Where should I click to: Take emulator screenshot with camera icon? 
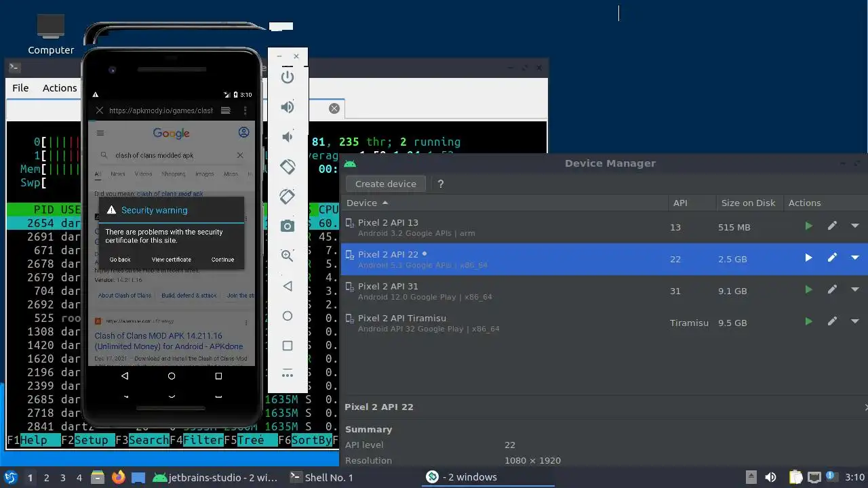point(288,226)
